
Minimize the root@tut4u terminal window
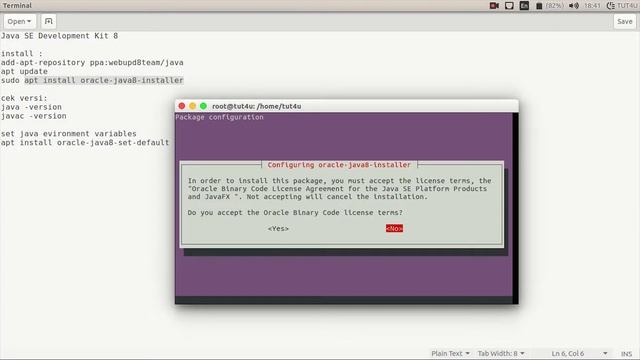(x=193, y=106)
